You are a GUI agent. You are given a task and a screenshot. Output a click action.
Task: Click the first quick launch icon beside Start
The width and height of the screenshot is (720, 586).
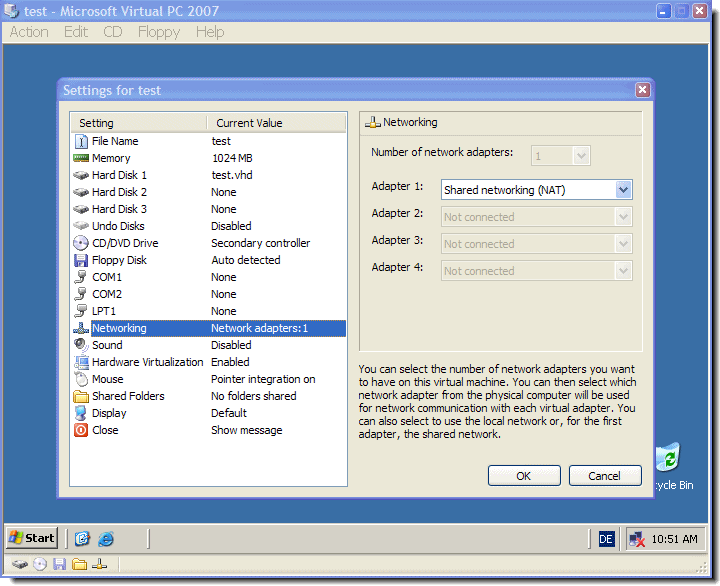coord(82,538)
